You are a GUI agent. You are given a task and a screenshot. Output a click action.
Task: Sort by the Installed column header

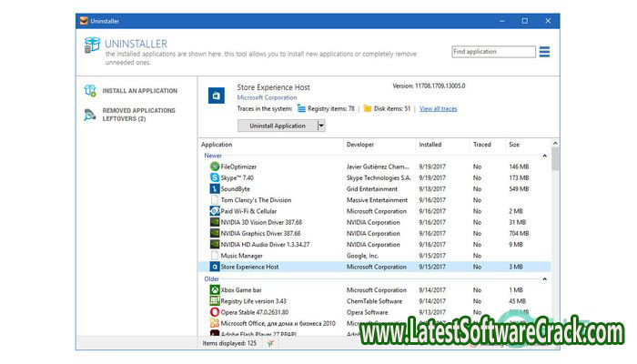[x=430, y=145]
